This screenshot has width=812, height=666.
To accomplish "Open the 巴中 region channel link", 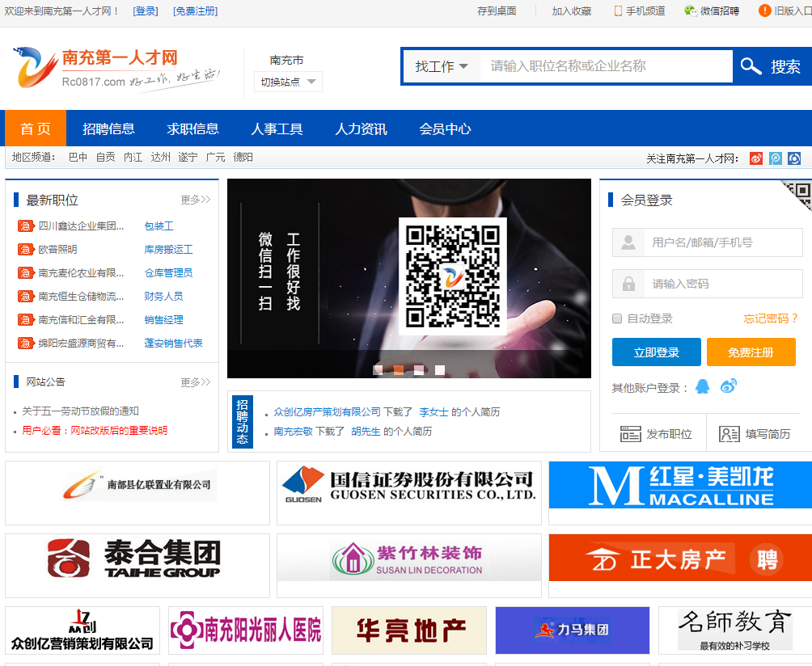I will tap(78, 158).
